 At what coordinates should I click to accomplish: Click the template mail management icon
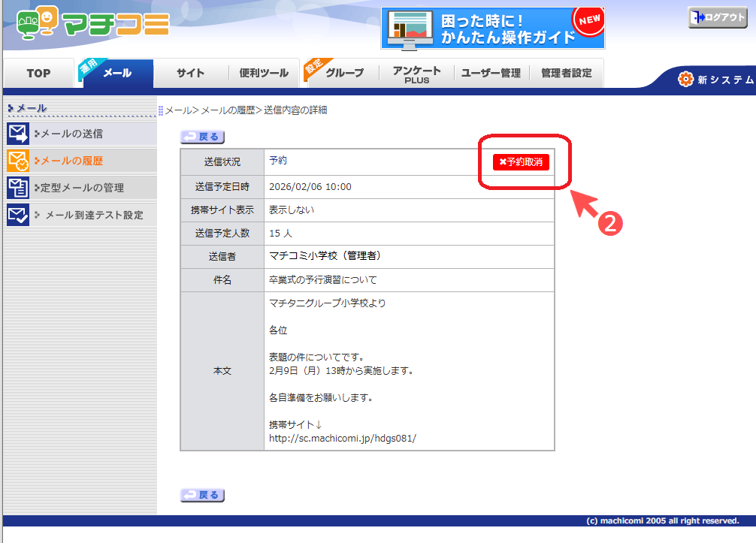pos(18,188)
